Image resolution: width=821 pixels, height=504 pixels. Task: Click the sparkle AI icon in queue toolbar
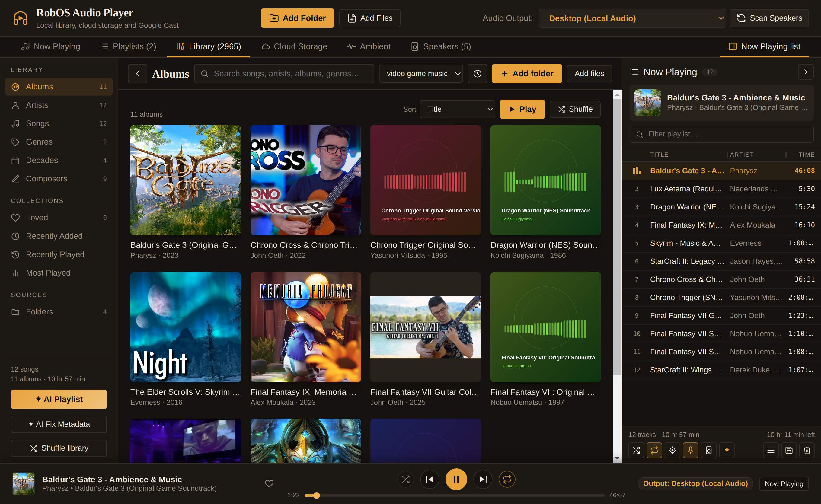click(727, 450)
